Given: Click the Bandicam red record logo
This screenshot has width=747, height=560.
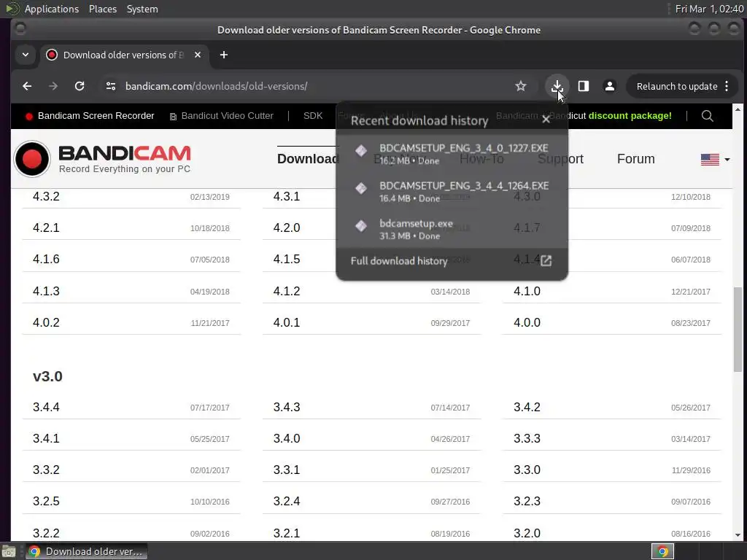Looking at the screenshot, I should 32,158.
